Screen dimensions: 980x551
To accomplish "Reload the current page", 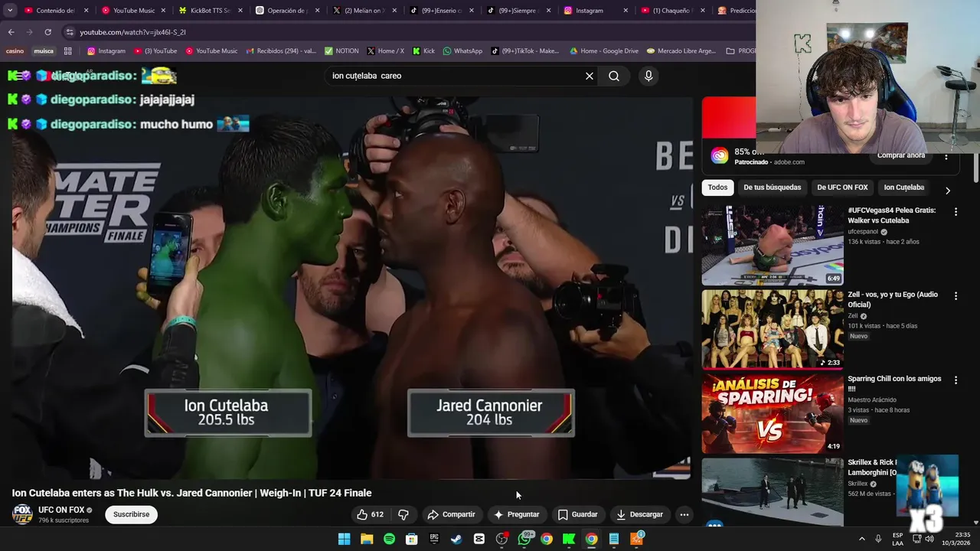I will [47, 32].
